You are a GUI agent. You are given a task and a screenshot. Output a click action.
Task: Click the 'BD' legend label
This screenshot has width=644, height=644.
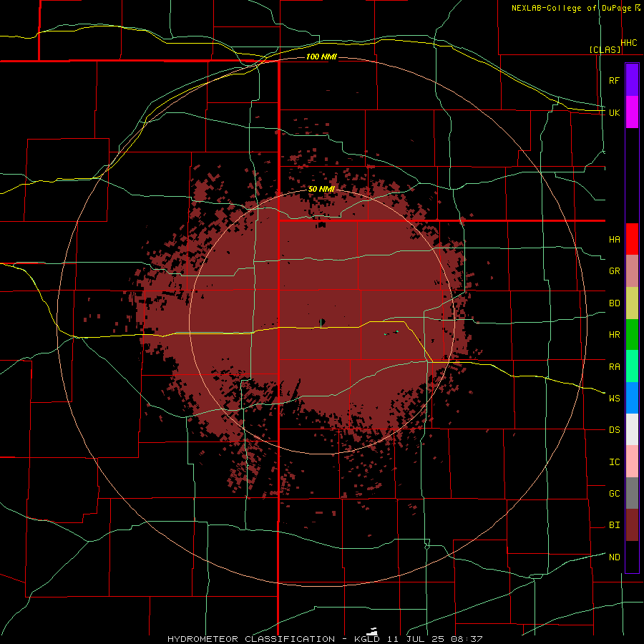point(614,303)
